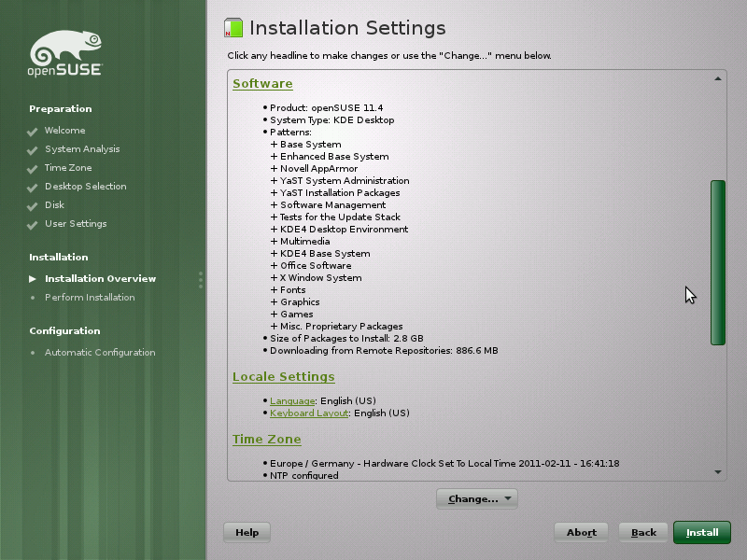Click the green vertical scrollbar thumb

718,262
